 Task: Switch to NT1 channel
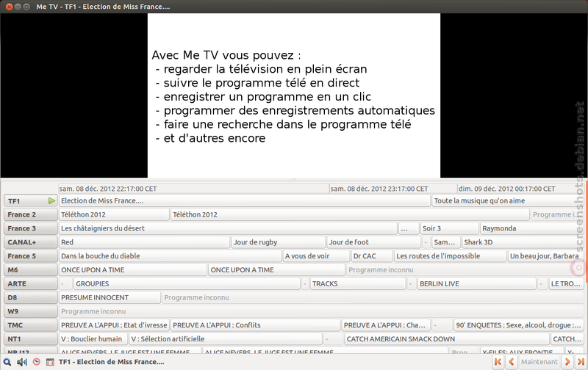30,339
